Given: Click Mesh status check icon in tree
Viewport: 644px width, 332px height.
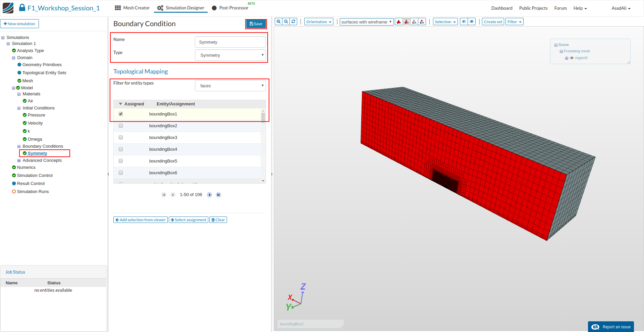Looking at the screenshot, I should coord(19,81).
